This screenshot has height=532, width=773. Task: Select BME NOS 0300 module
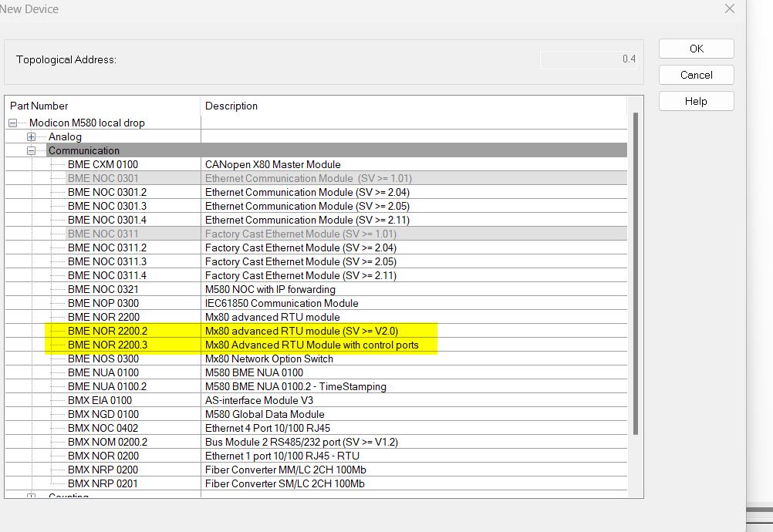pos(103,359)
